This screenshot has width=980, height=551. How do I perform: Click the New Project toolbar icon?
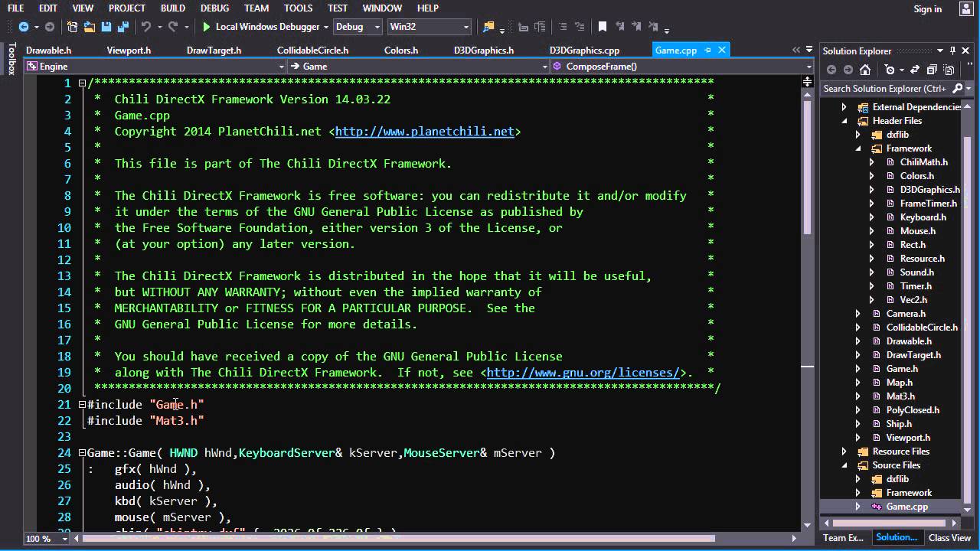(x=72, y=27)
